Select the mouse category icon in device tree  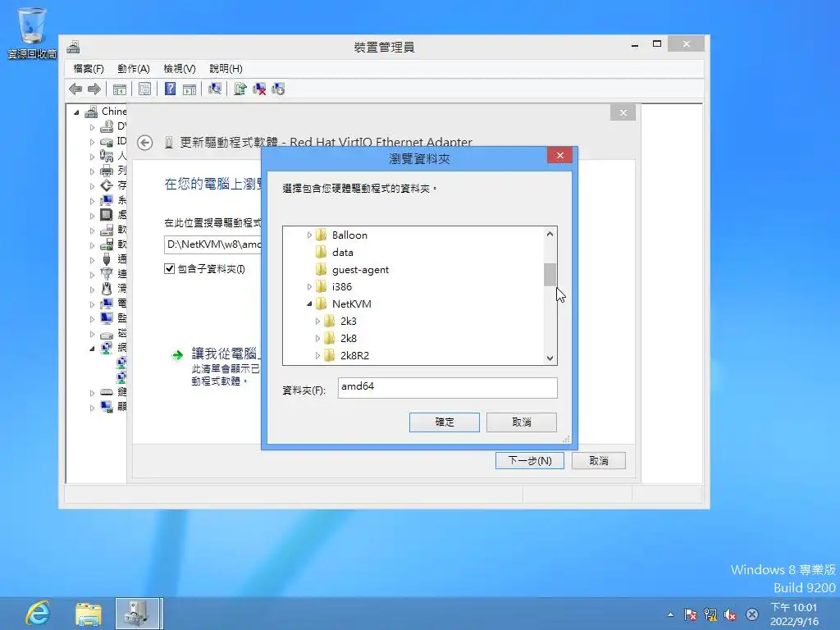pyautogui.click(x=107, y=288)
